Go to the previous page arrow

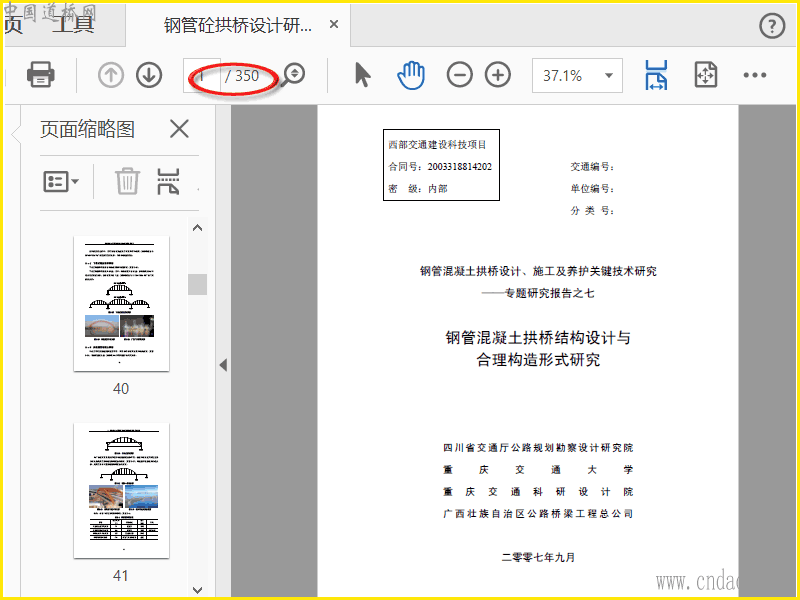click(x=111, y=75)
